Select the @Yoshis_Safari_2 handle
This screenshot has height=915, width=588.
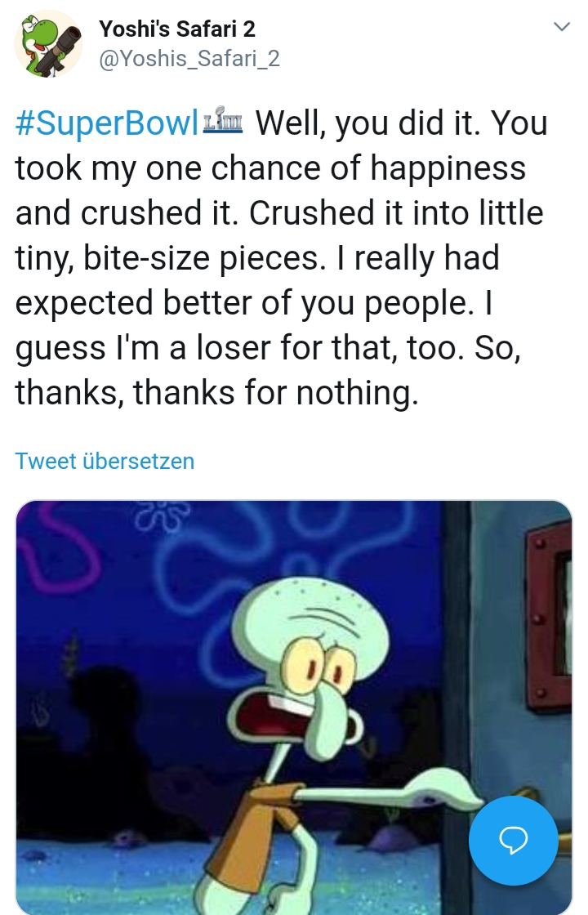point(189,58)
